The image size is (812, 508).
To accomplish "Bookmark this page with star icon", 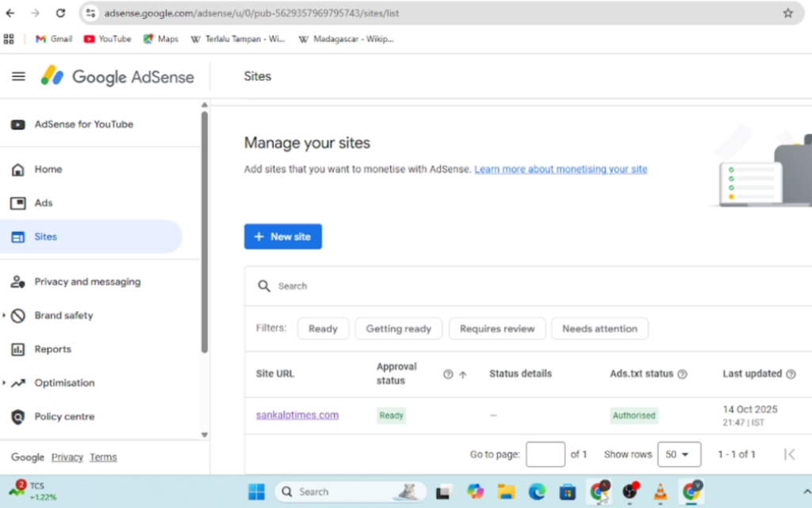I will point(787,13).
